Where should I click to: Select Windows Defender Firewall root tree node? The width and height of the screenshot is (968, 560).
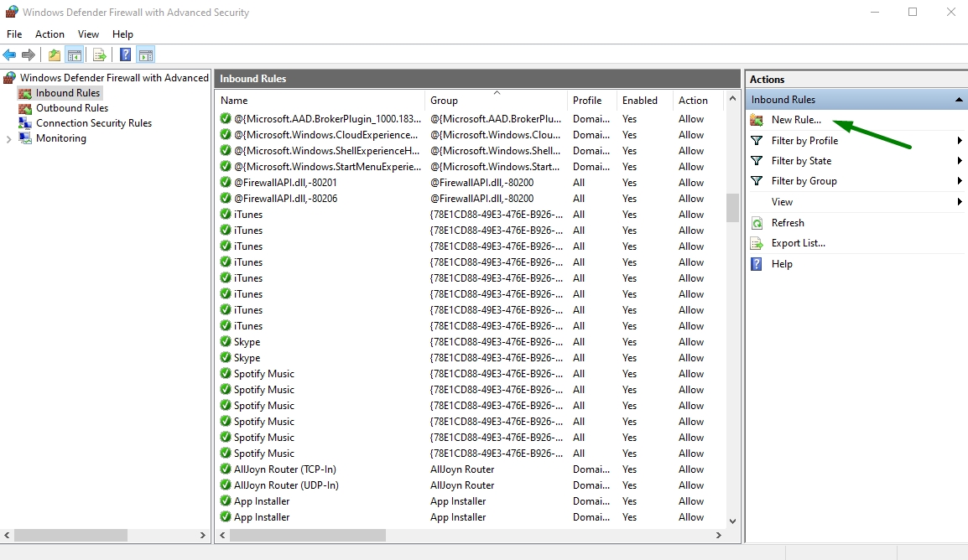114,78
